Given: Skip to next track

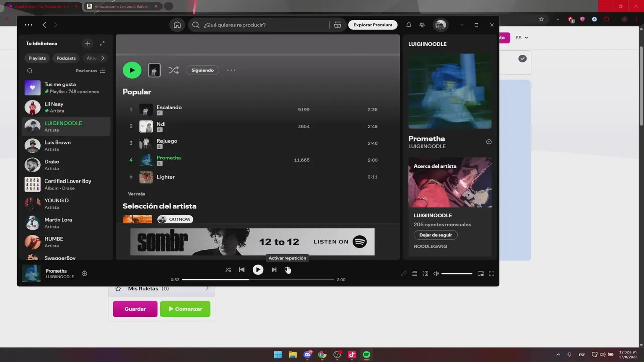Looking at the screenshot, I should click(274, 270).
